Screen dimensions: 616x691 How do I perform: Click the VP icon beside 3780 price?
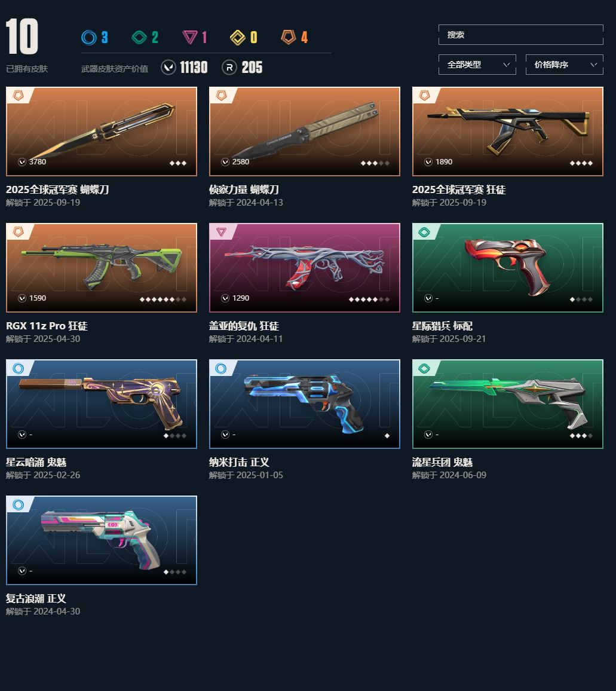(x=22, y=162)
